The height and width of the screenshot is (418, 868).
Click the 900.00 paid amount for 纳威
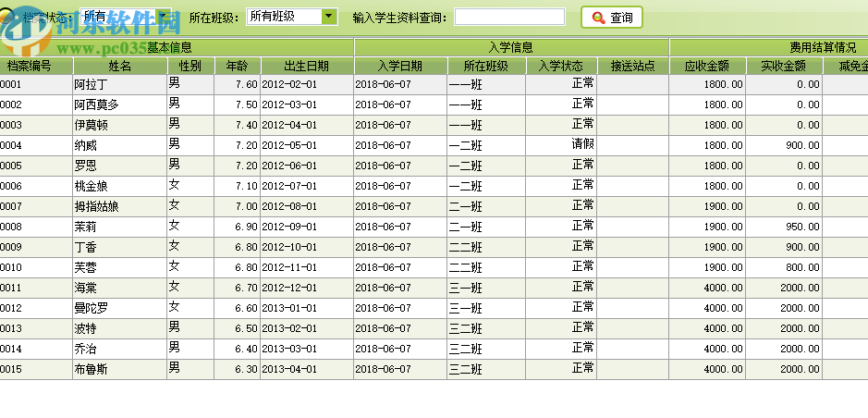pyautogui.click(x=802, y=145)
